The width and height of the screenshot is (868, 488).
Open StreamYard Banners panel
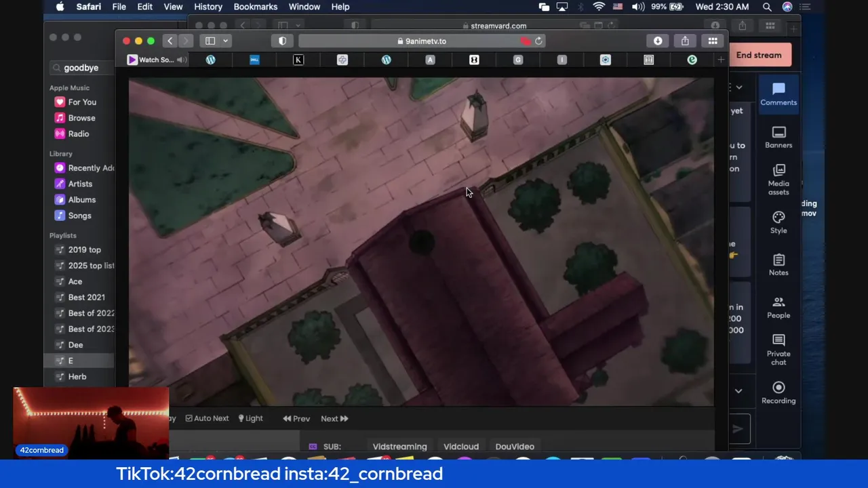click(x=778, y=137)
